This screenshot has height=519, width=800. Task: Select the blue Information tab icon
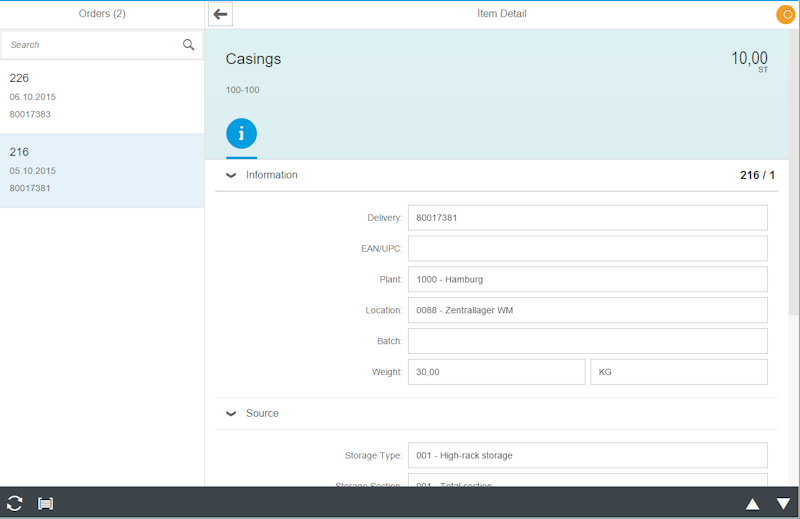pos(241,133)
